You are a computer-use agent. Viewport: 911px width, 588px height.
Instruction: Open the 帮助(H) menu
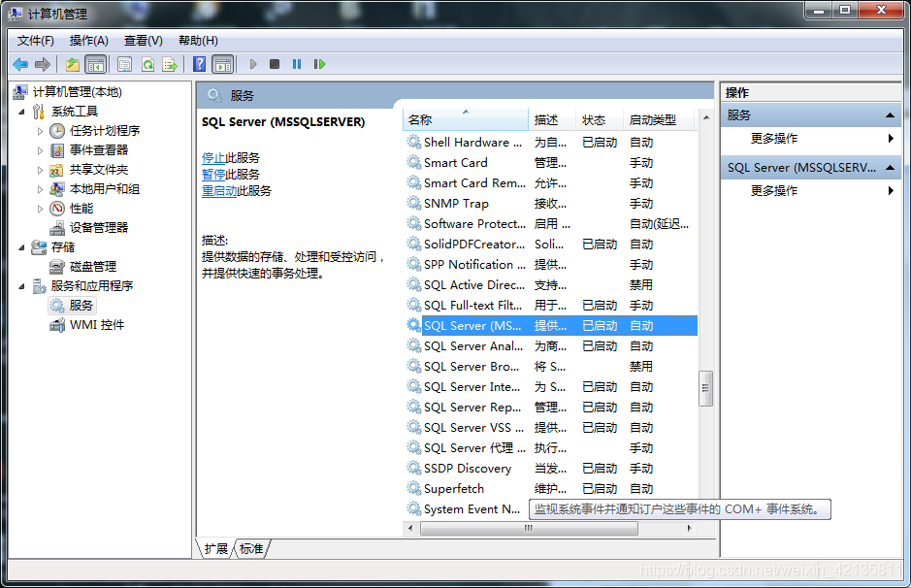[198, 41]
